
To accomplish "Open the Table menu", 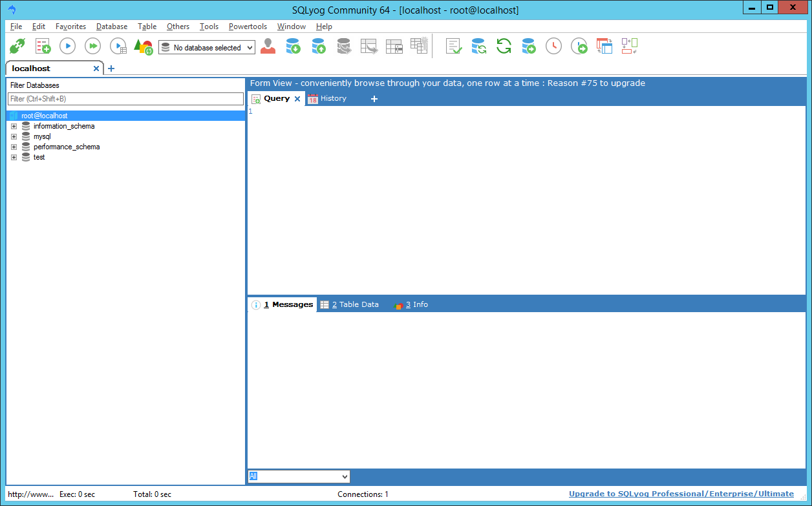I will click(147, 26).
